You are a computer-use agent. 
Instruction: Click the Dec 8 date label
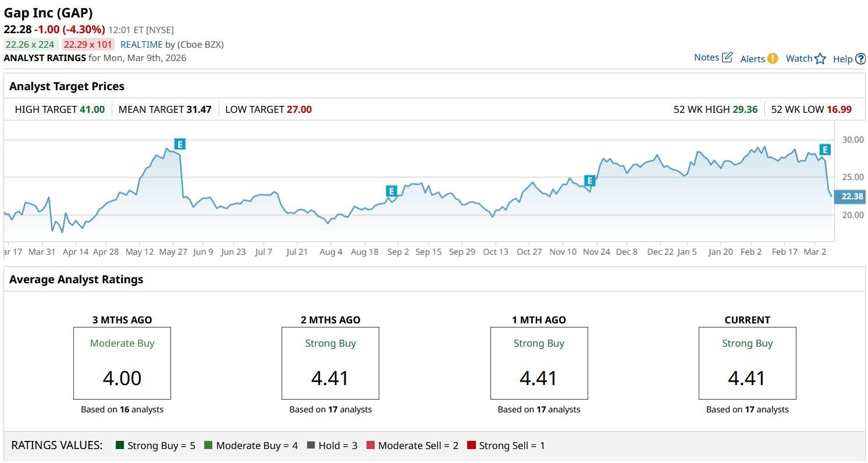(627, 252)
